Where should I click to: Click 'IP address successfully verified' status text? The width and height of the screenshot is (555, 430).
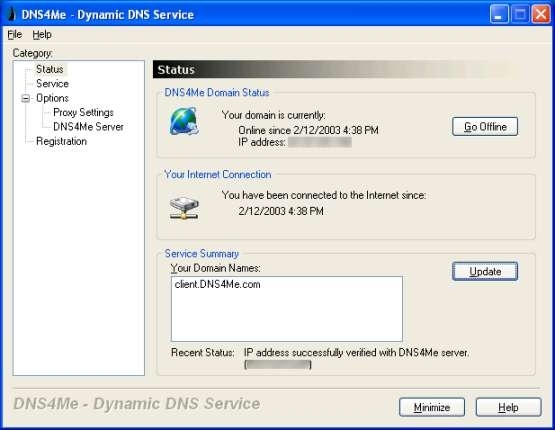point(356,353)
